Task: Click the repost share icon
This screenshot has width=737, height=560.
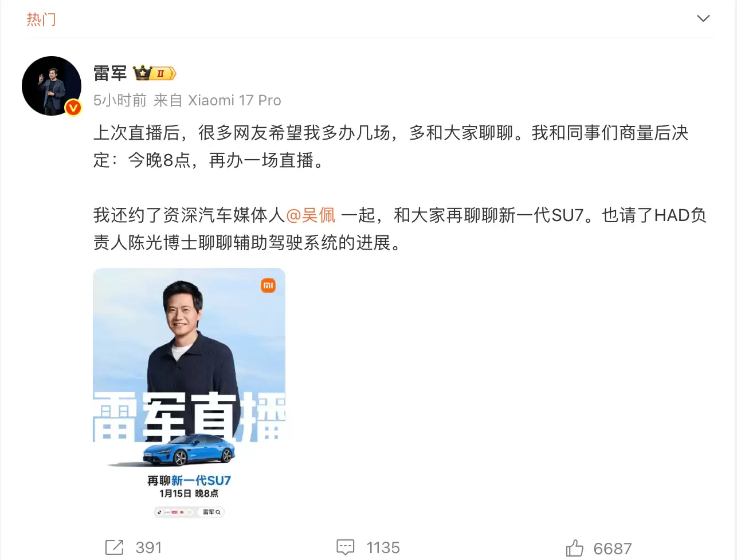Action: pyautogui.click(x=114, y=547)
